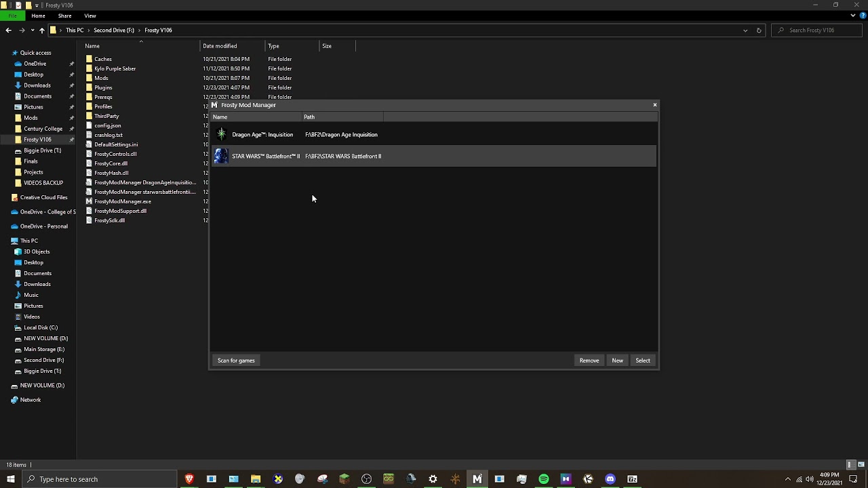
Task: Open Discord from the taskbar
Action: tap(610, 479)
